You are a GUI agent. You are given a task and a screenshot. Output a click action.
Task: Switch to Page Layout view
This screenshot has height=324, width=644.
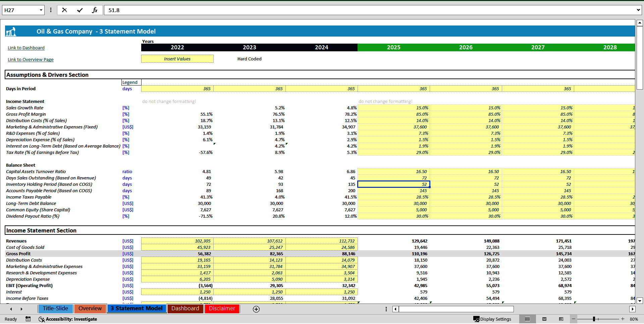pyautogui.click(x=544, y=319)
